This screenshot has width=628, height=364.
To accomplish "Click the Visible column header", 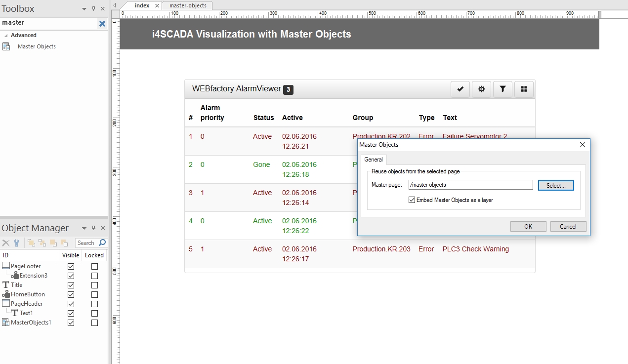I will 71,255.
